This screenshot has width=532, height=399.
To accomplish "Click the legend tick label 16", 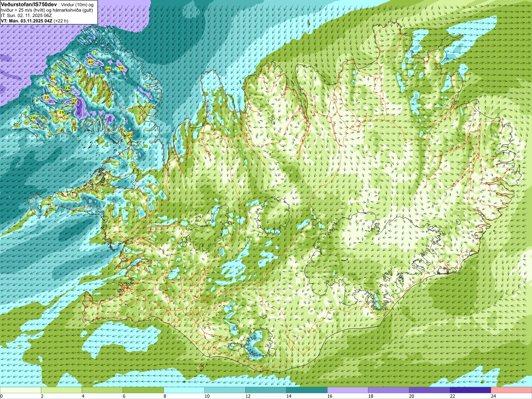I will pos(330,396).
